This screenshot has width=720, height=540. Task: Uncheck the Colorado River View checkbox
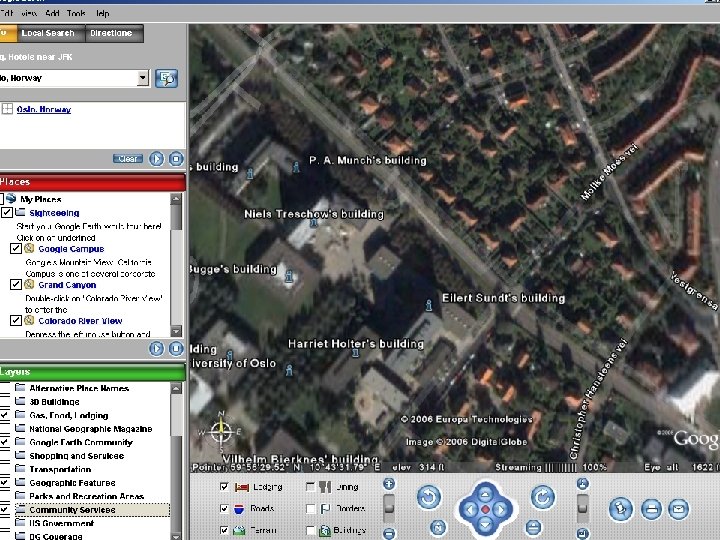pyautogui.click(x=16, y=320)
